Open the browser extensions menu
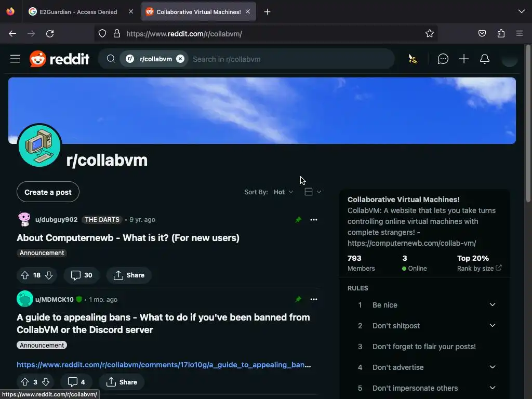Image resolution: width=532 pixels, height=399 pixels. (x=501, y=34)
